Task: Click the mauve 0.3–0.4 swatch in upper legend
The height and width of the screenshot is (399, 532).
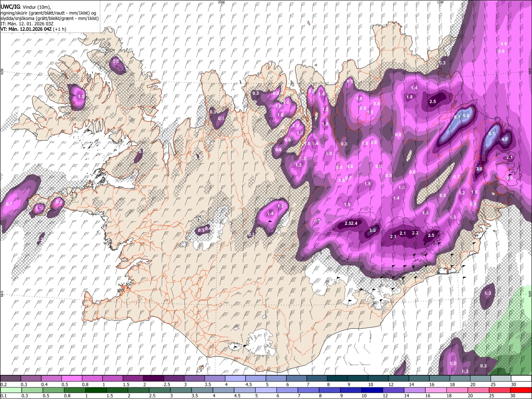Action: [x=31, y=379]
